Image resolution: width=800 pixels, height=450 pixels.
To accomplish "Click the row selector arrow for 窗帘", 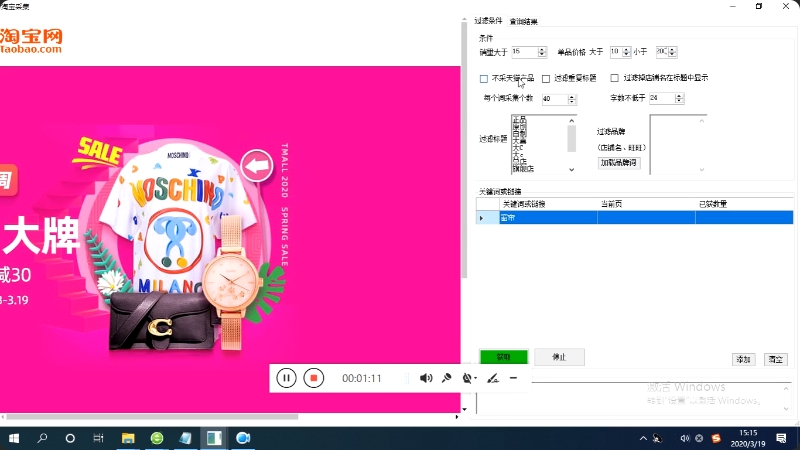I will (x=487, y=218).
